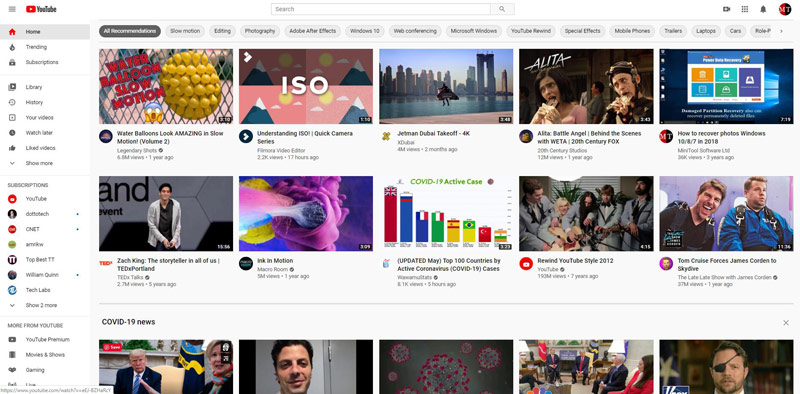
Task: Open the Jetman Dubai Takeoff thumbnail
Action: [x=446, y=86]
